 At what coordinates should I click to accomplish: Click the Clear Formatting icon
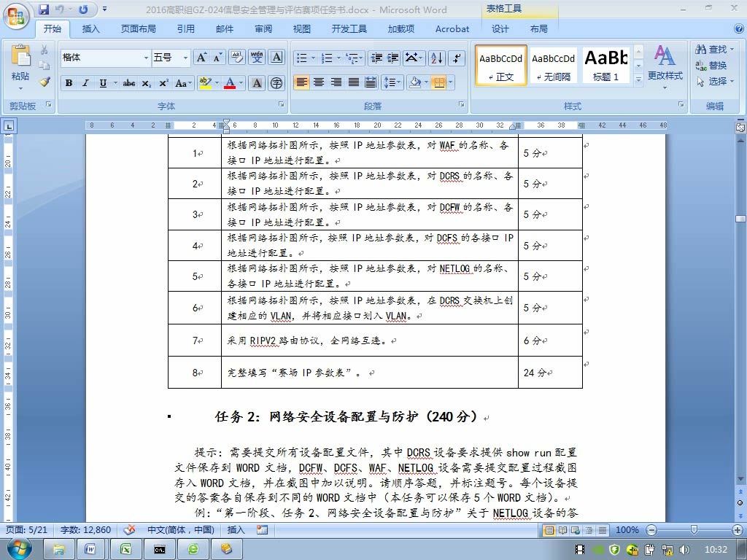(237, 57)
